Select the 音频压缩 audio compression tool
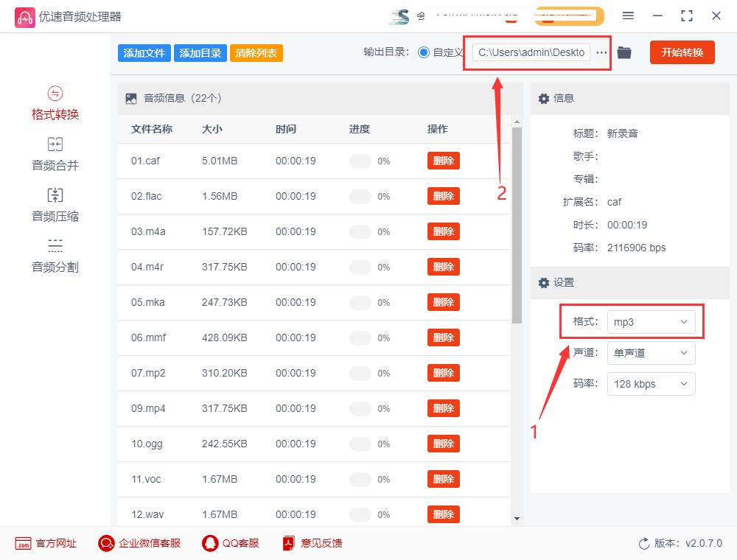The height and width of the screenshot is (560, 737). tap(54, 204)
